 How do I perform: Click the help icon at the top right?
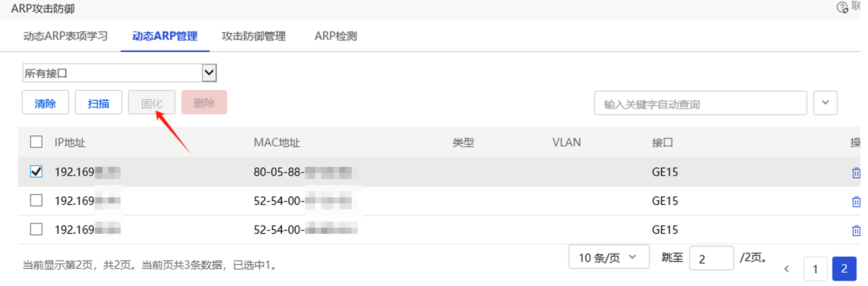tap(842, 8)
